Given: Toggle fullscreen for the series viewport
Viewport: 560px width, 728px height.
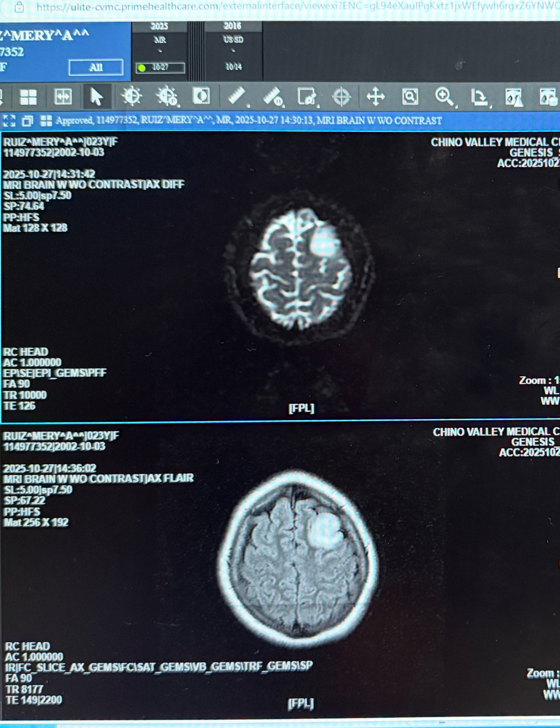Looking at the screenshot, I should (9, 121).
